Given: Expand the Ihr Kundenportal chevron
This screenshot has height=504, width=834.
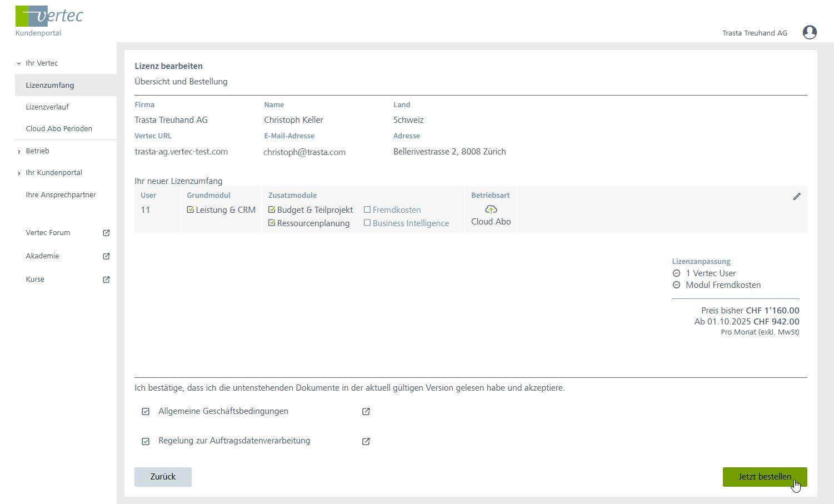Looking at the screenshot, I should (x=19, y=173).
